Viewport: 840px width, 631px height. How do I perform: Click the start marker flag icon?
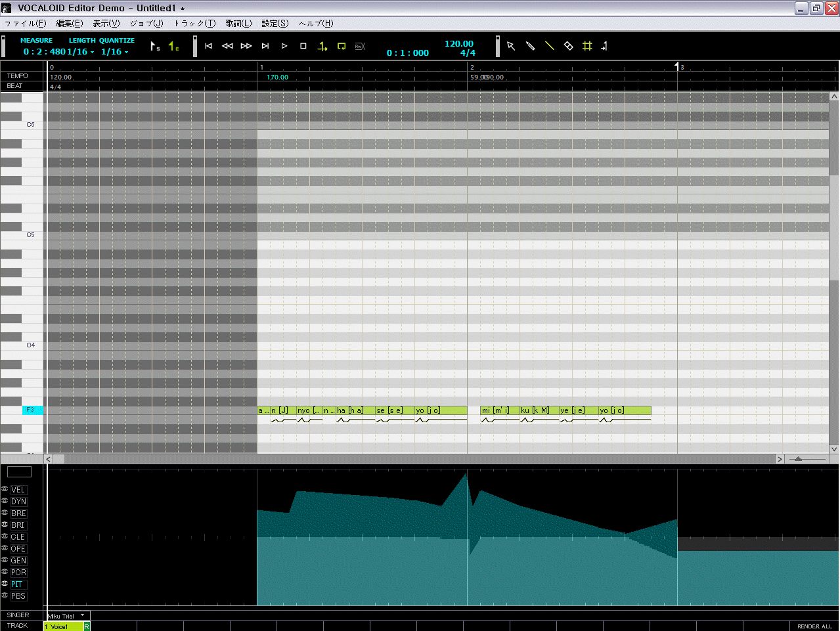[x=155, y=46]
